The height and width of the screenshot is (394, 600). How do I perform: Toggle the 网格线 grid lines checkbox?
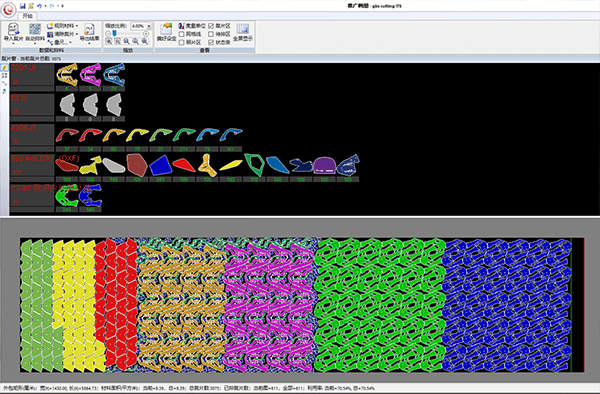click(182, 34)
